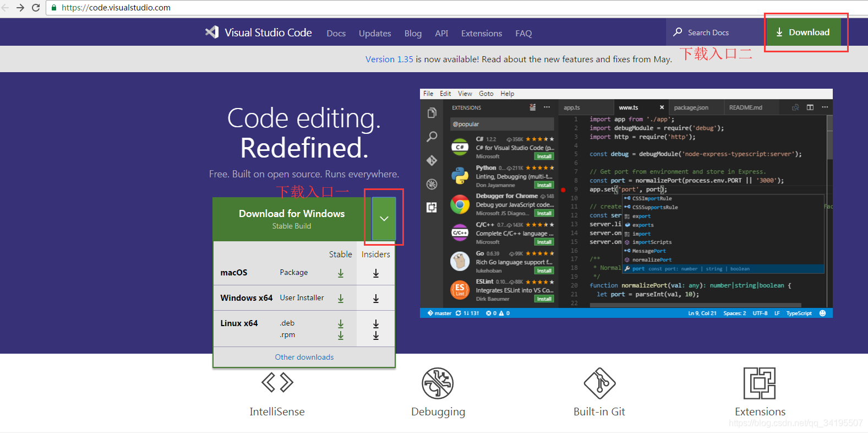Click 'User Installer' text
The height and width of the screenshot is (433, 868).
pos(302,297)
